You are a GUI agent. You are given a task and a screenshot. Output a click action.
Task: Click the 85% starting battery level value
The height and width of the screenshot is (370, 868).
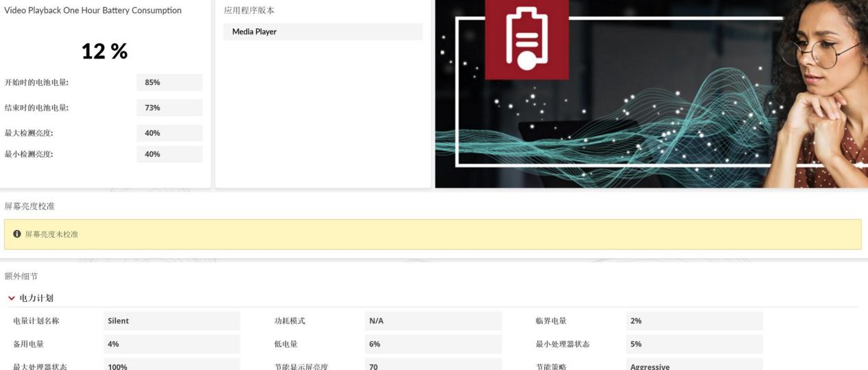(169, 82)
